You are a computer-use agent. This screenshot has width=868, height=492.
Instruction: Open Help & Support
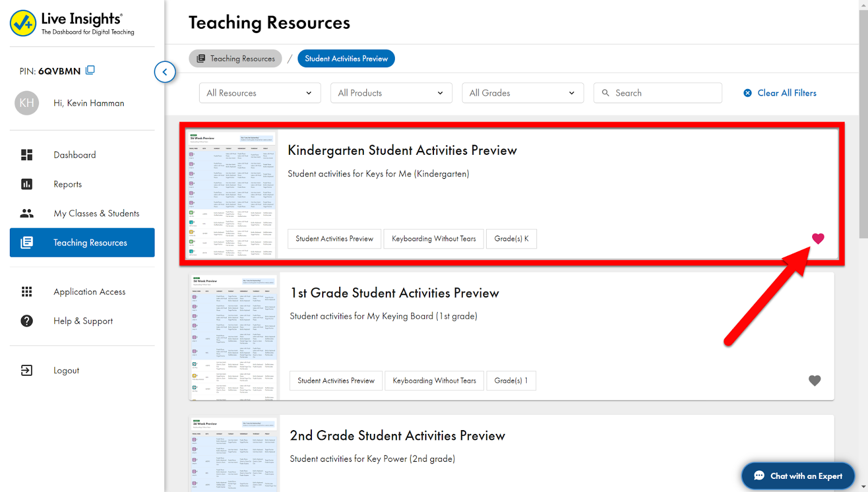tap(82, 321)
